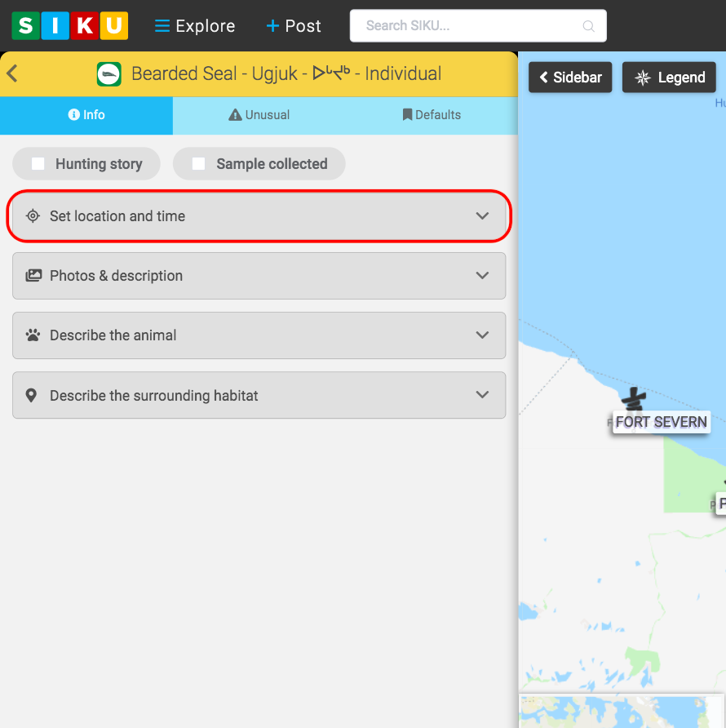Click the crosshair location icon
Viewport: 726px width, 728px height.
tap(33, 216)
